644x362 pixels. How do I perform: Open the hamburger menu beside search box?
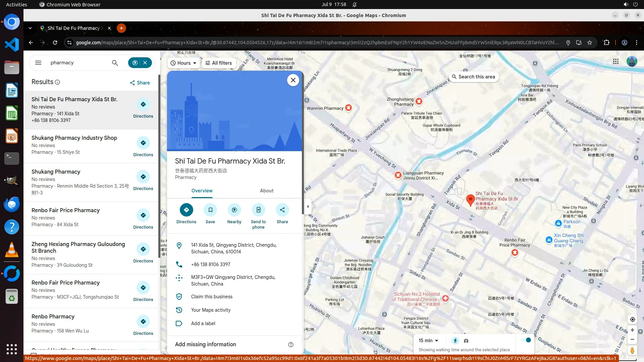coord(38,63)
